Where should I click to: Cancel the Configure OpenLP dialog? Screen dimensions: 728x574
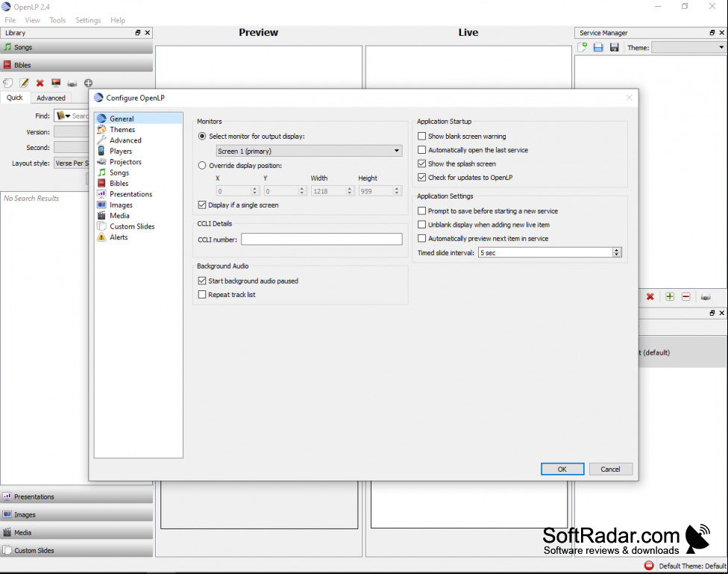tap(611, 469)
